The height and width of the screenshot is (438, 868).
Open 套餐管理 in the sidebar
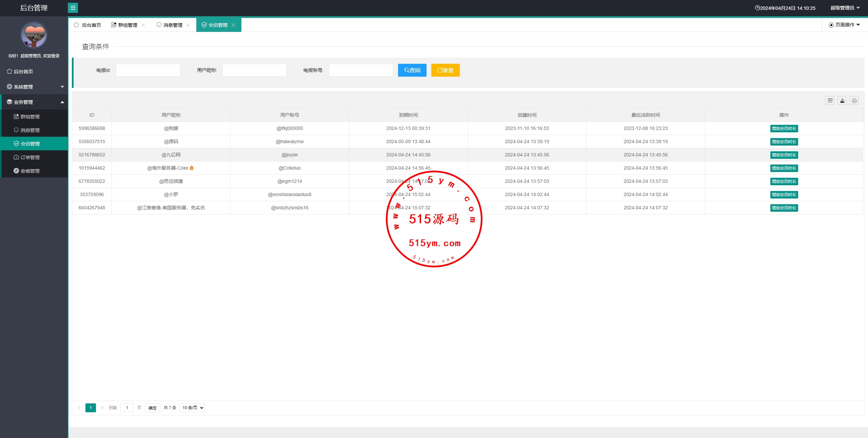30,171
